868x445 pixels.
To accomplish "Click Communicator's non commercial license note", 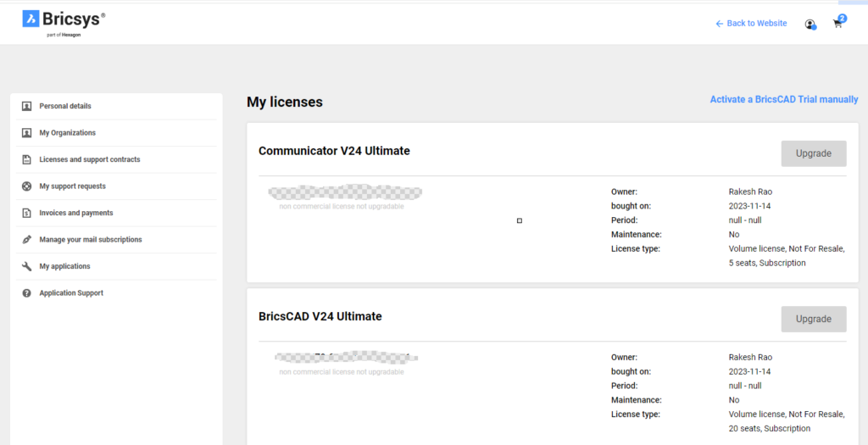I will [342, 207].
